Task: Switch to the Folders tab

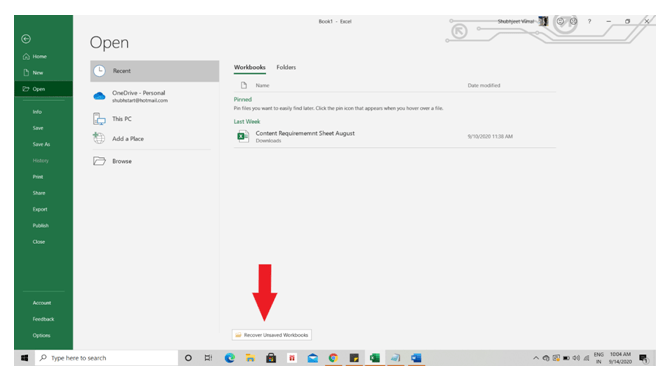Action: [286, 67]
